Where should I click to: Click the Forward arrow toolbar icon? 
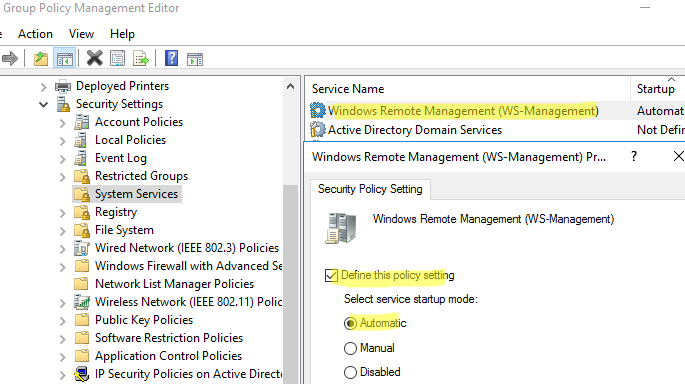(x=10, y=58)
